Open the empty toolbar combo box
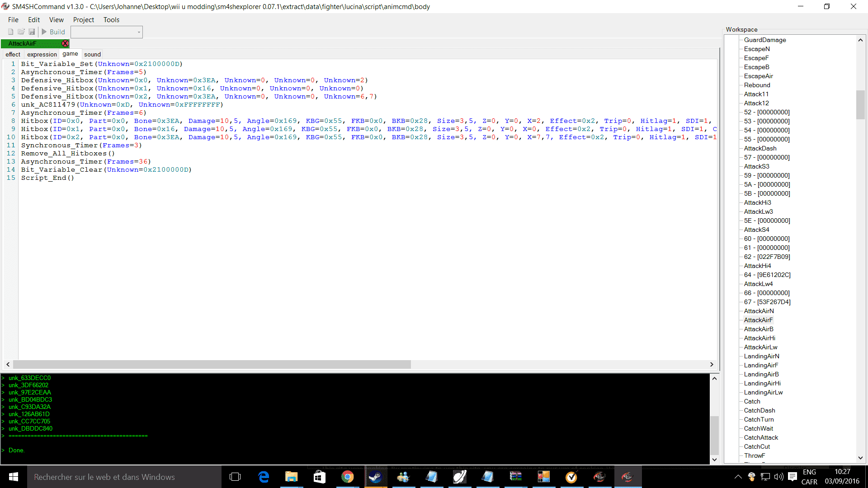The image size is (868, 488). click(107, 32)
